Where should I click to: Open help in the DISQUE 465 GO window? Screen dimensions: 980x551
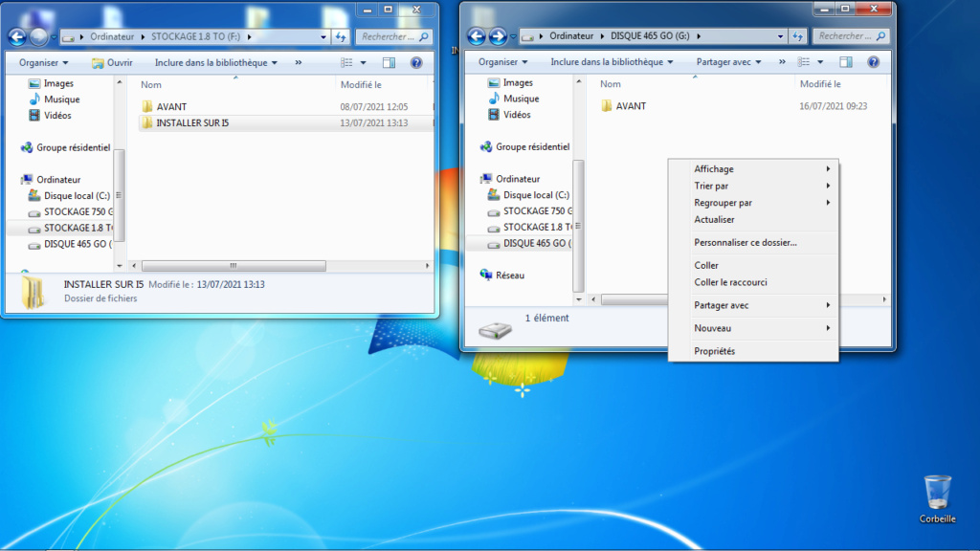(x=873, y=62)
